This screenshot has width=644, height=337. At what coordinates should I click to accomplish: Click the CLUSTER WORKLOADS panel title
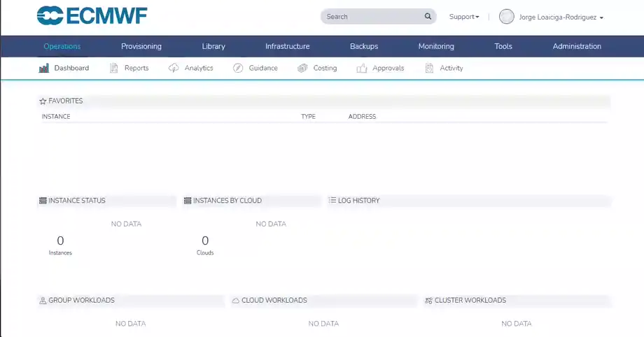(470, 301)
